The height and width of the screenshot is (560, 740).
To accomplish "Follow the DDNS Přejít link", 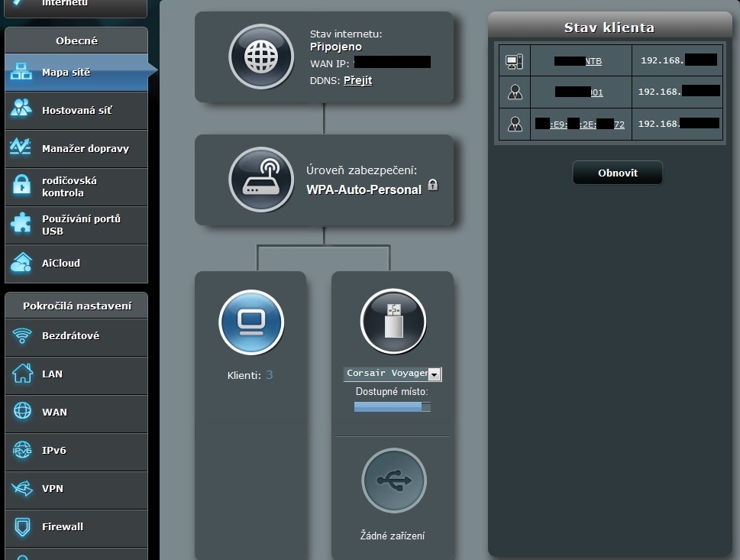I will [x=357, y=80].
